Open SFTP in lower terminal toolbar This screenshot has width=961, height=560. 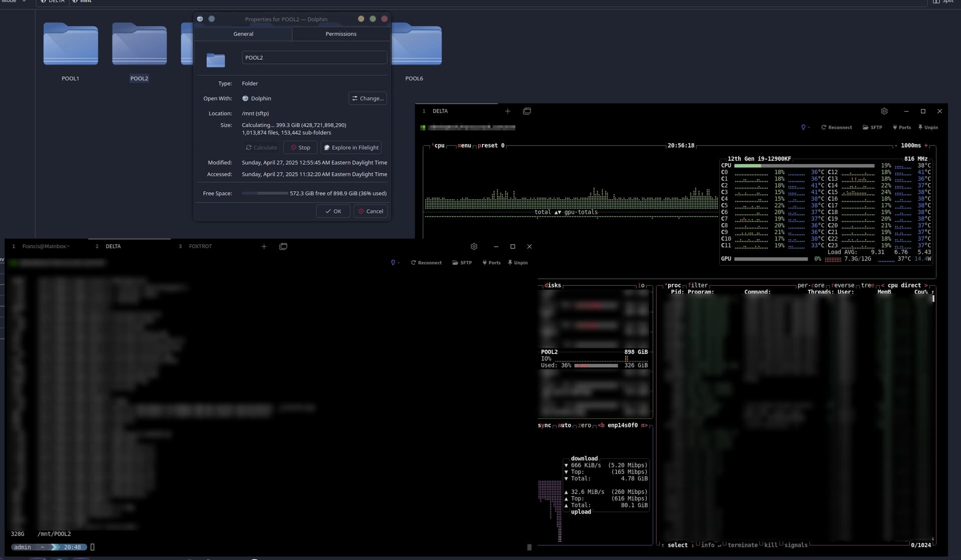point(462,263)
